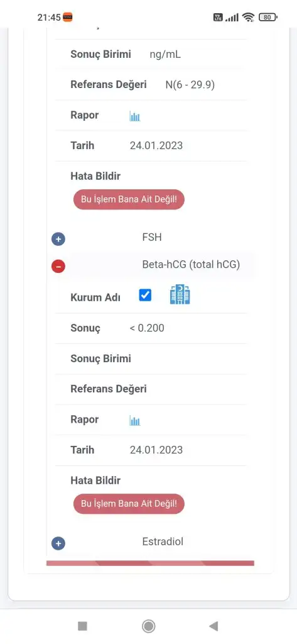
Task: Tap the Android home circle button
Action: (x=148, y=626)
